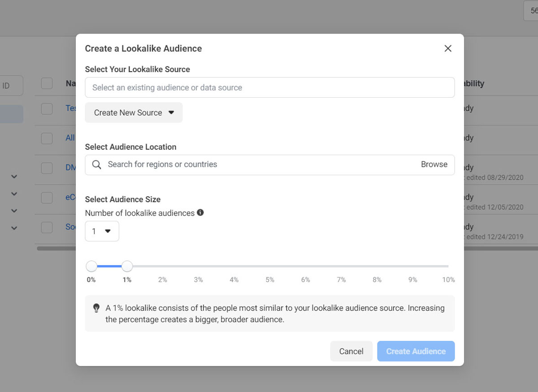The image size is (538, 392).
Task: Click Browse in the audience location field
Action: (x=434, y=164)
